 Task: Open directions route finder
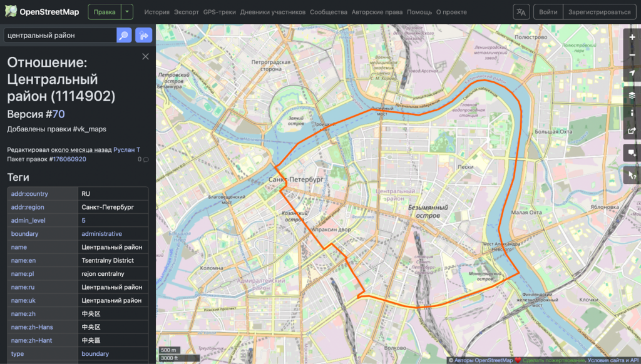[x=143, y=36]
